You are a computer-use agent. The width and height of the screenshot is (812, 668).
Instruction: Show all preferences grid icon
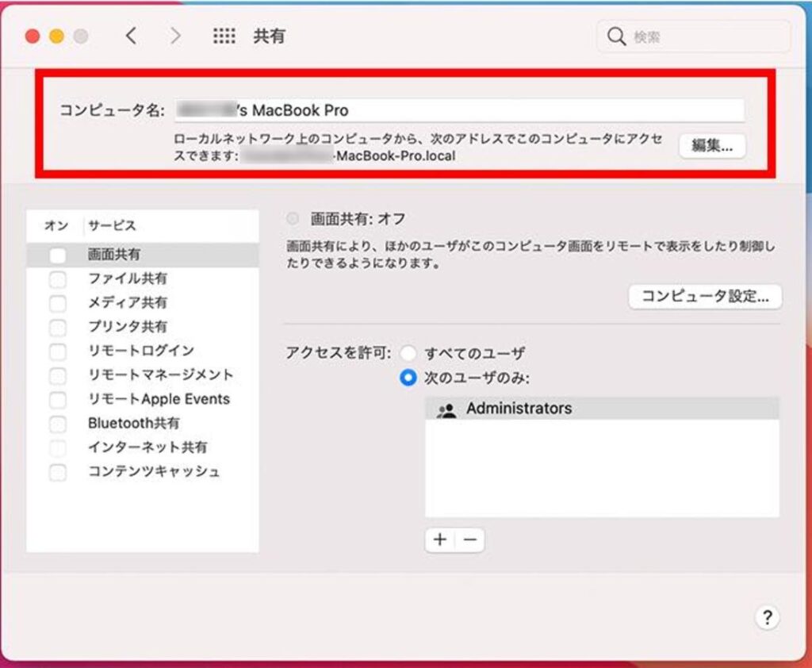tap(224, 36)
